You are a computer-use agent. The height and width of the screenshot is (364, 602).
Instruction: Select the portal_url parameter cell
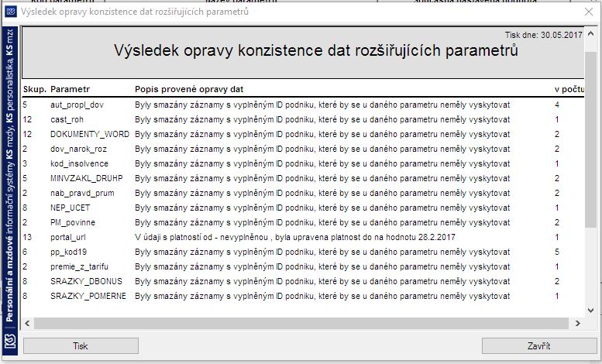[67, 237]
